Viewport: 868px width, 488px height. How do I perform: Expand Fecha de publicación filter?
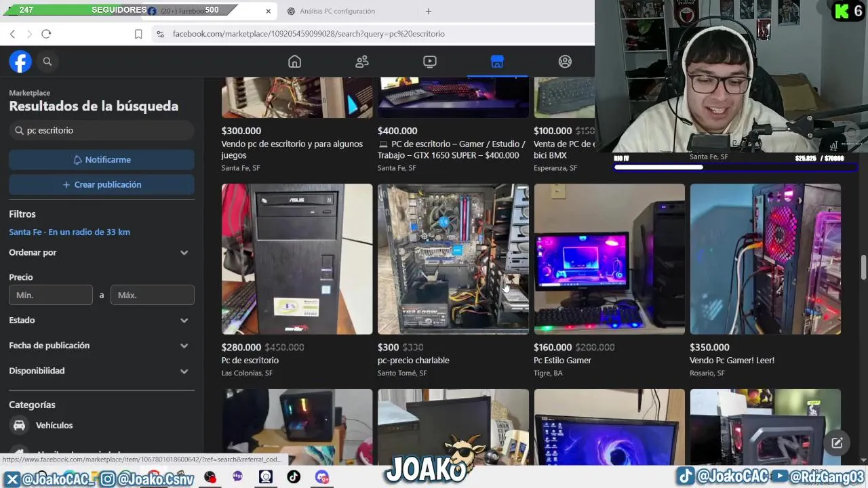[x=102, y=346]
